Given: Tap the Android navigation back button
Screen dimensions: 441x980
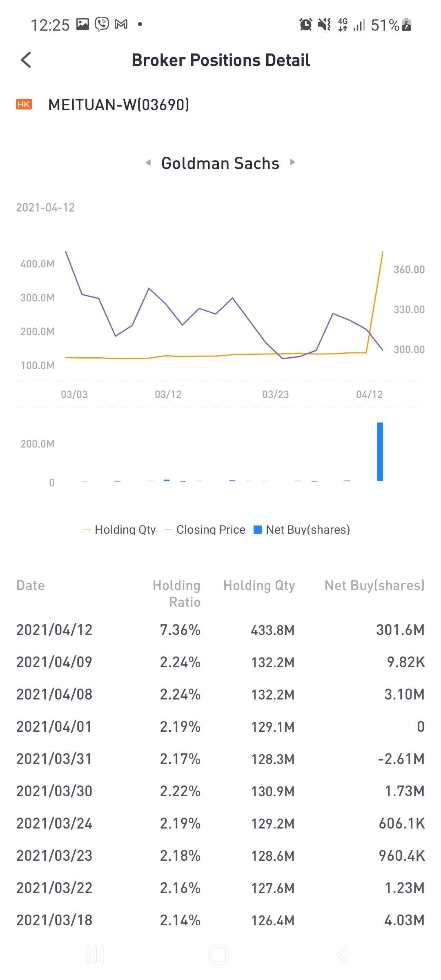Looking at the screenshot, I should [x=342, y=955].
